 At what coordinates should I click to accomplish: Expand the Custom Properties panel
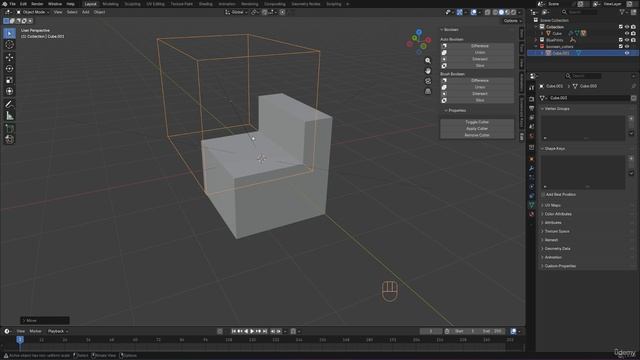560,266
